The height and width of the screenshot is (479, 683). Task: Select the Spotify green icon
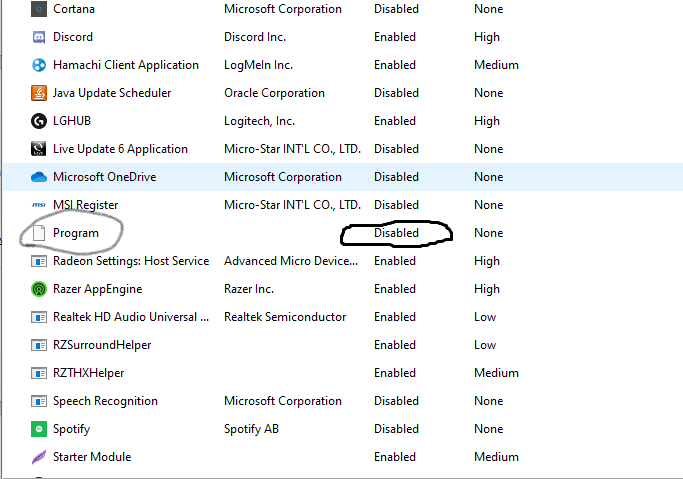(x=39, y=429)
